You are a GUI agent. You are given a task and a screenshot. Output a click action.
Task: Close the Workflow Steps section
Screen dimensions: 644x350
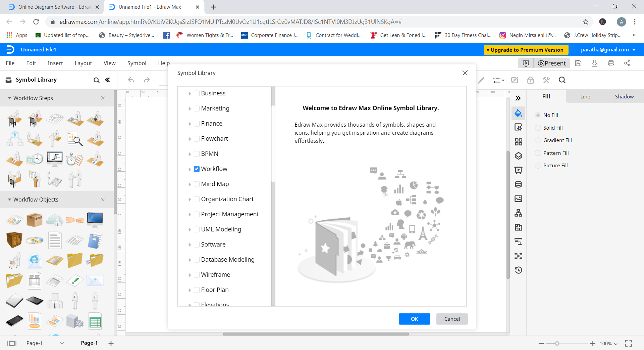click(x=103, y=98)
